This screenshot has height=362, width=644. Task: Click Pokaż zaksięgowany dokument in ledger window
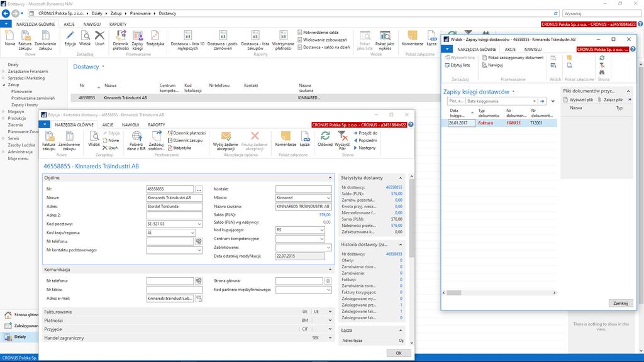513,58
